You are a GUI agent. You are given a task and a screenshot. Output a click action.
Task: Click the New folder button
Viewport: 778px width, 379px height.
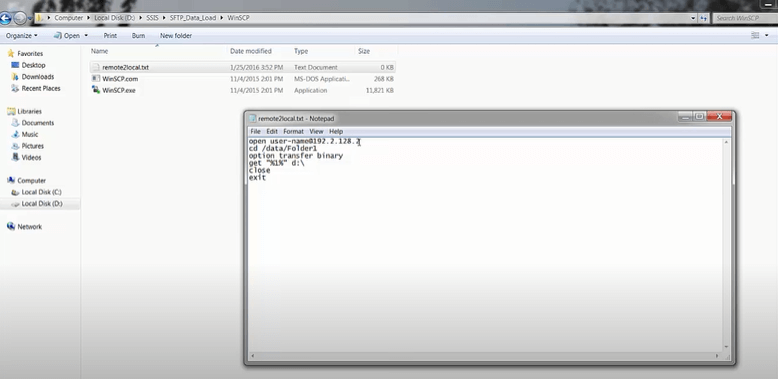(176, 36)
